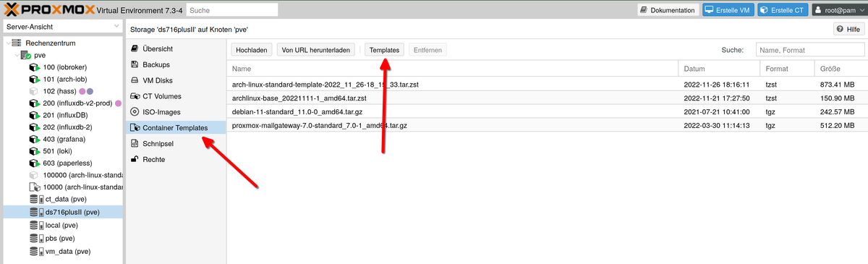This screenshot has height=264, width=868.
Task: Sort by Größe column header
Action: 841,69
